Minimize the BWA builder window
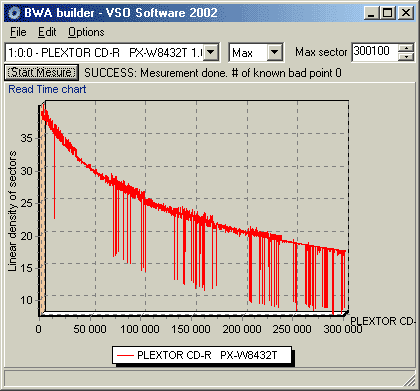Screen dimensions: 420x391 coord(372,13)
